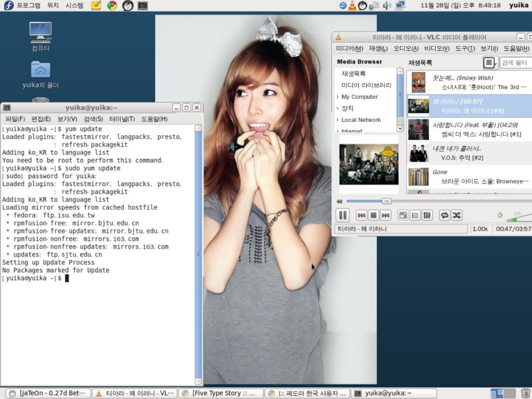The height and width of the screenshot is (399, 532).
Task: Skip to previous track in VLC
Action: tap(361, 215)
